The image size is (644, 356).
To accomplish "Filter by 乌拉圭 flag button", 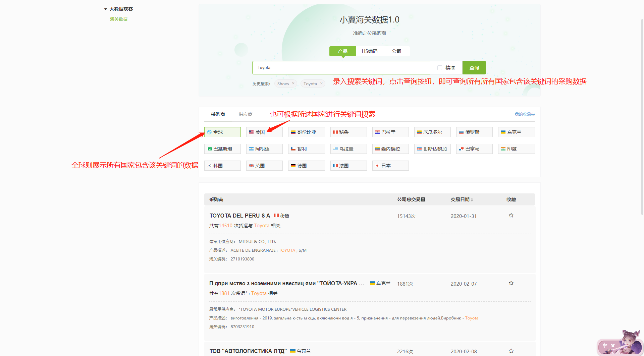I will pyautogui.click(x=348, y=149).
